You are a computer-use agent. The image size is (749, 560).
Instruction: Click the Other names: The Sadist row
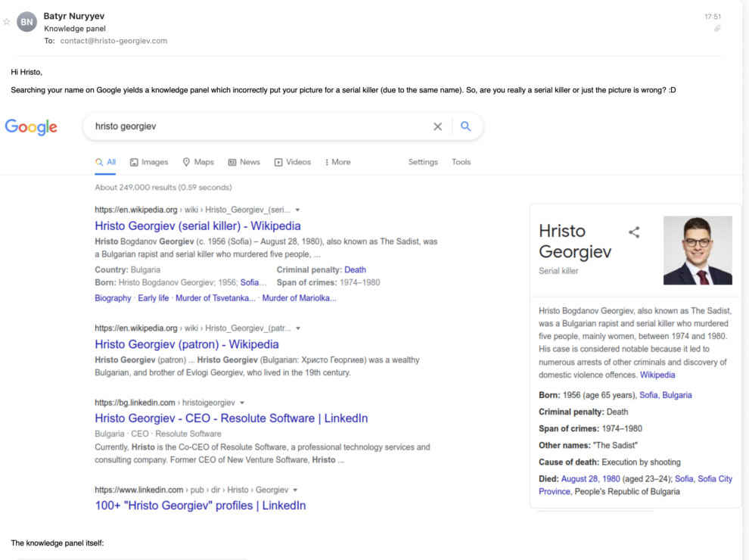[588, 445]
